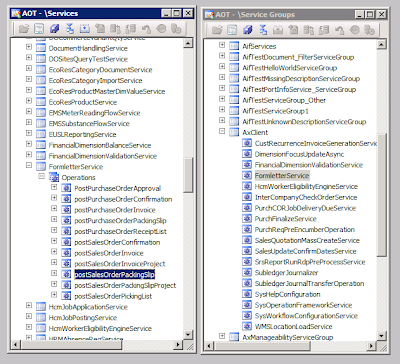Click the undo arrow icon in Service Groups toolbar

click(x=340, y=30)
